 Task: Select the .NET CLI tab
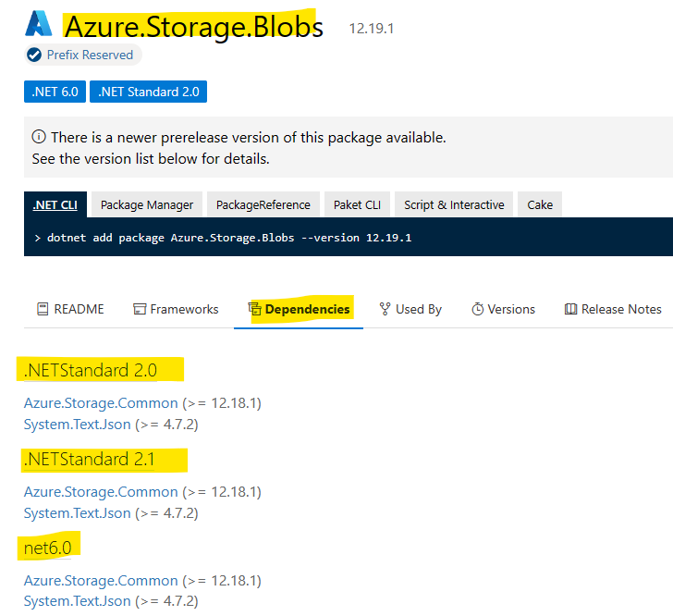point(55,205)
